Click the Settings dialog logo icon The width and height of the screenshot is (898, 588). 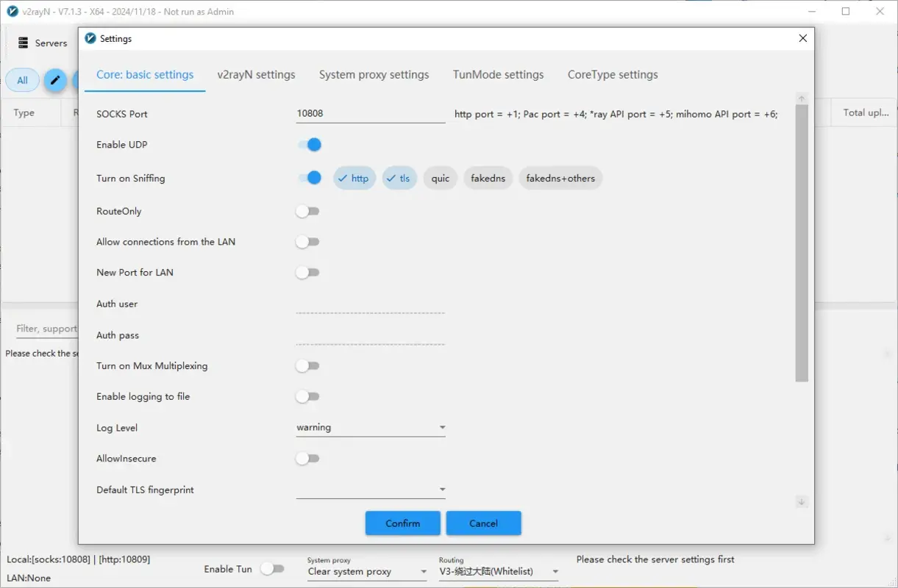click(90, 38)
